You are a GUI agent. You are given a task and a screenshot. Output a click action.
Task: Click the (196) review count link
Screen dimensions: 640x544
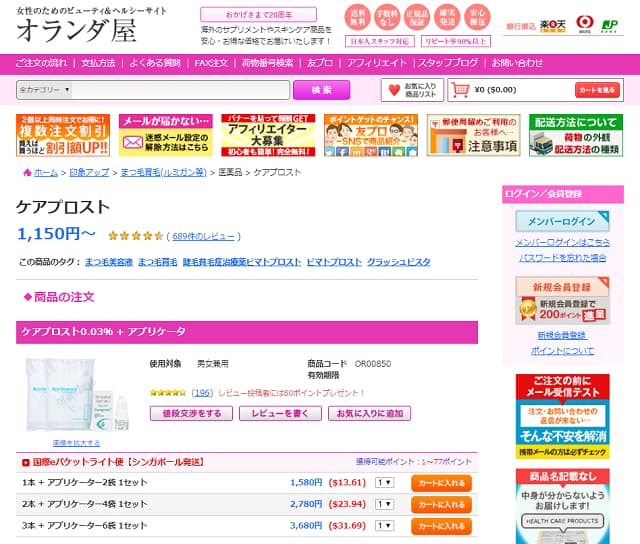tap(202, 393)
